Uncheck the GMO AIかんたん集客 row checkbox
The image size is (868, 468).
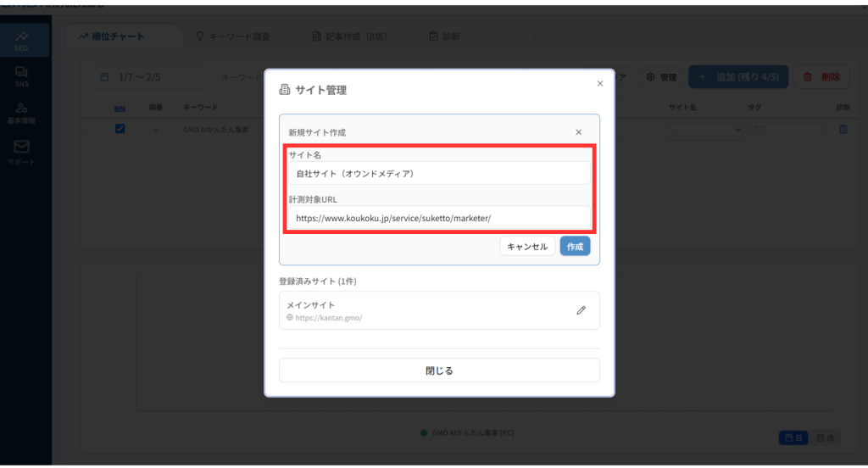tap(120, 129)
